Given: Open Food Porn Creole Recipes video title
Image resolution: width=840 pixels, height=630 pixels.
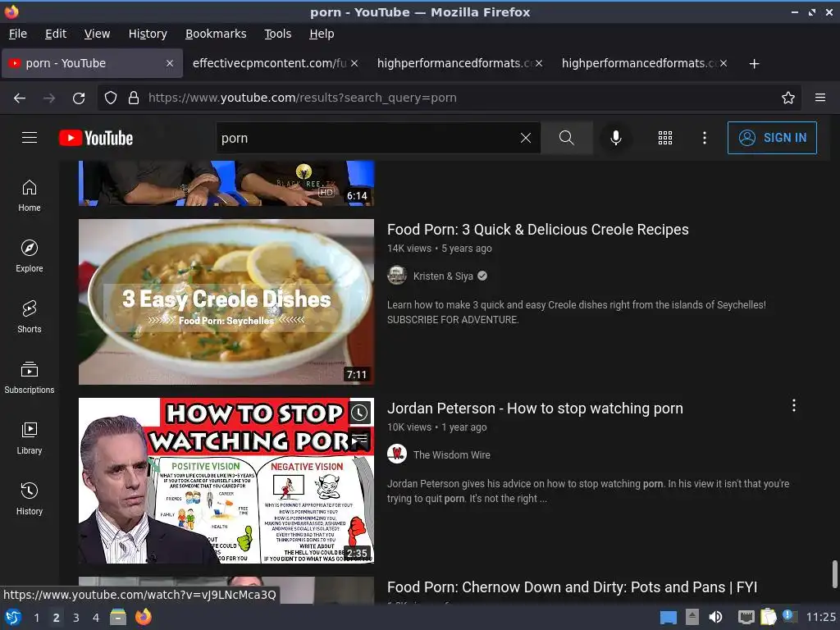Looking at the screenshot, I should (538, 230).
